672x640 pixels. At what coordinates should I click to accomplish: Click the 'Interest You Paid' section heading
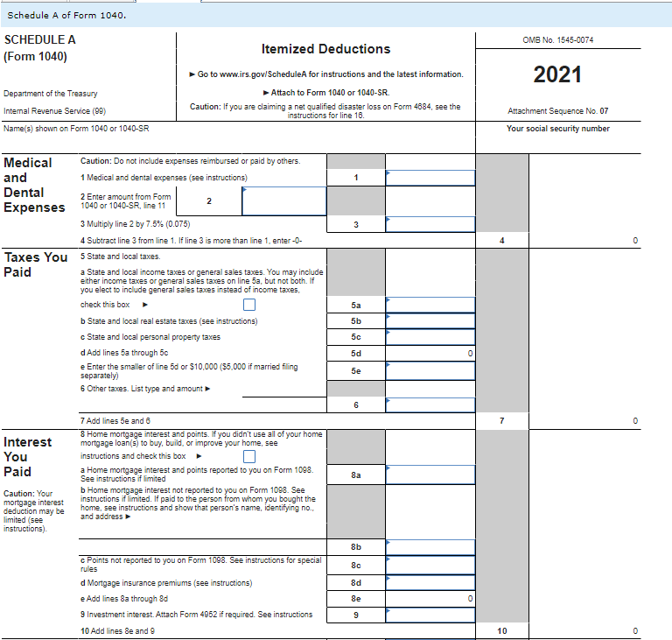(x=27, y=457)
